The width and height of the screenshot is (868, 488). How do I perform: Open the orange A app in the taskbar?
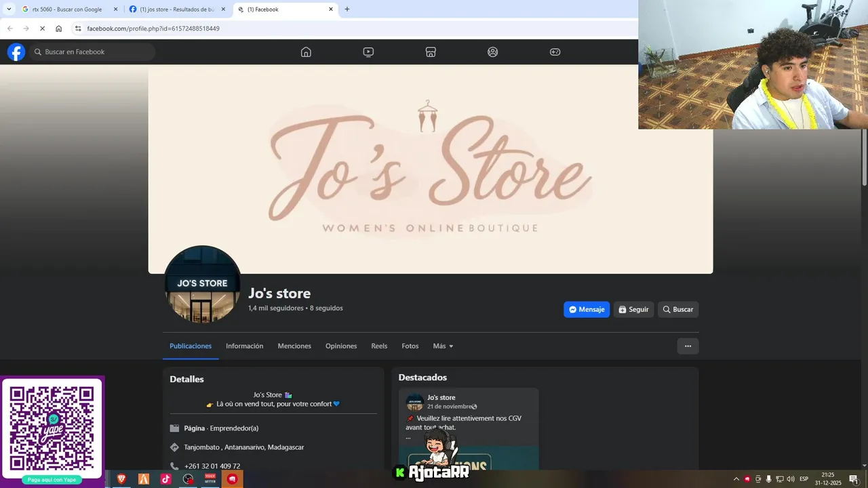[144, 479]
